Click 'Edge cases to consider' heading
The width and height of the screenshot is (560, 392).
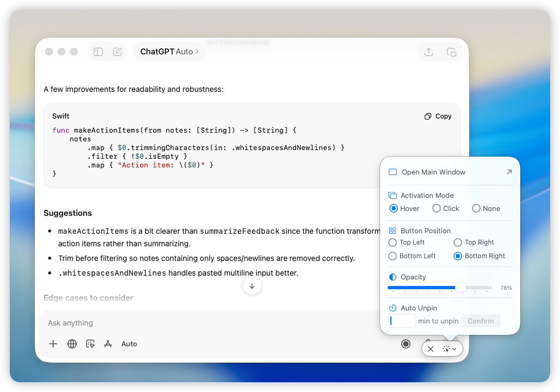coord(88,298)
